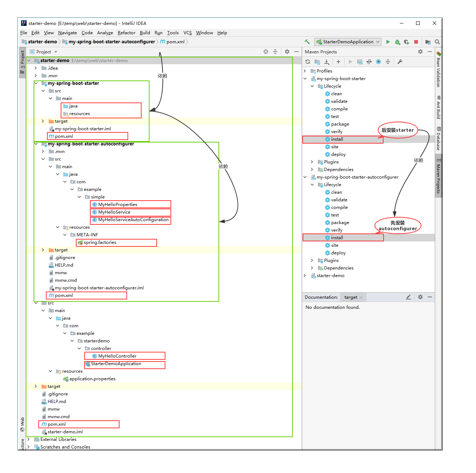
Task: Run with Coverage via the shield icon
Action: click(x=407, y=42)
